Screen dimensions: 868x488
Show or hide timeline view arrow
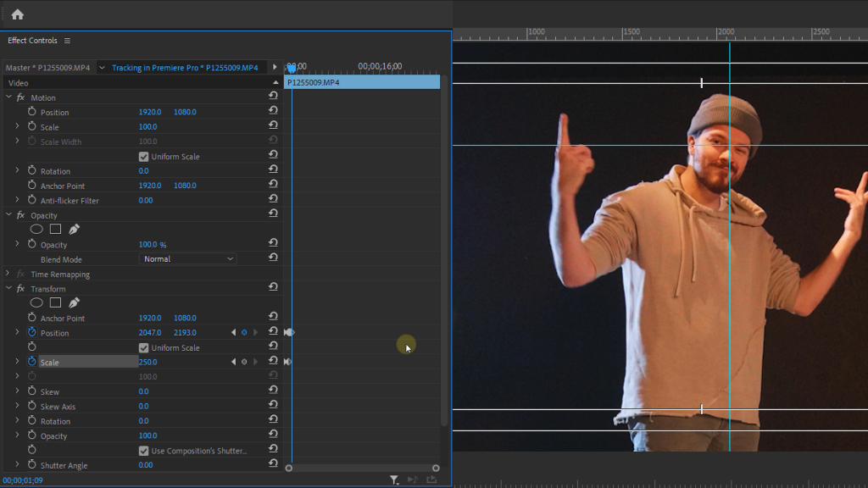[x=275, y=68]
